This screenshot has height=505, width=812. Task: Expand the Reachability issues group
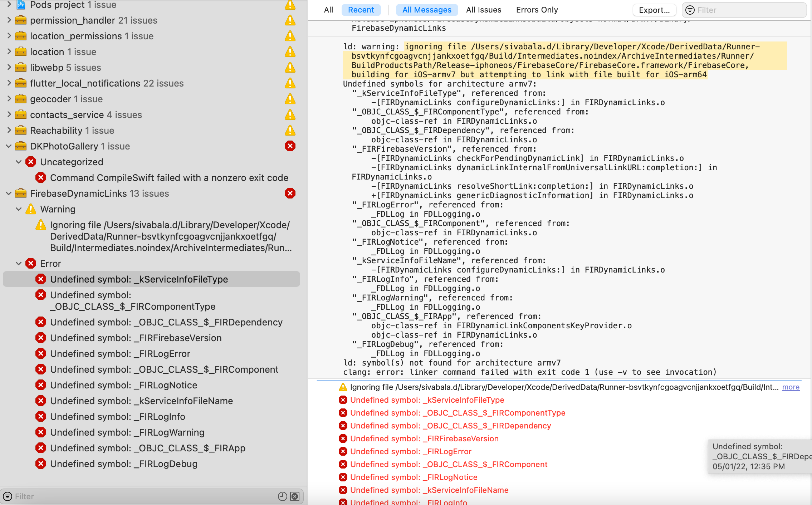coord(9,131)
